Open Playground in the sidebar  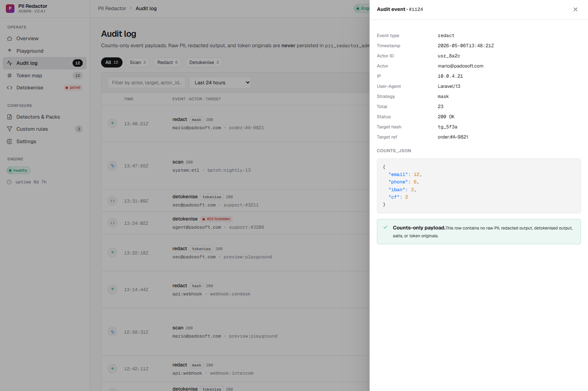44,51
